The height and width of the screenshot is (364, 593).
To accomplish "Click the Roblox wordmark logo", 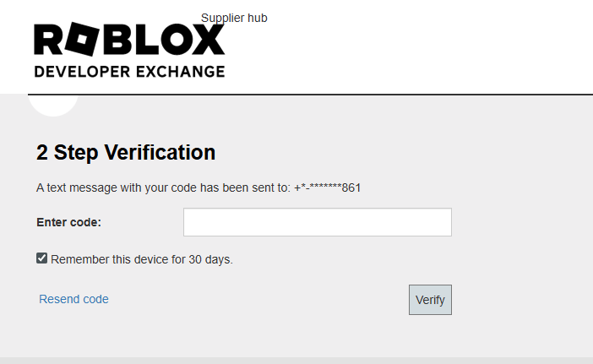I will point(129,41).
